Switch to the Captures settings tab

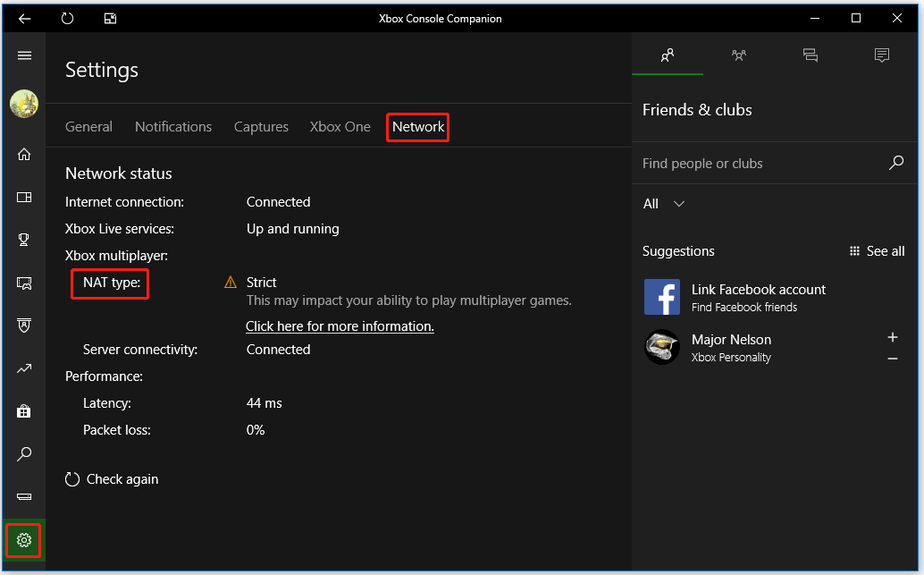(x=261, y=127)
